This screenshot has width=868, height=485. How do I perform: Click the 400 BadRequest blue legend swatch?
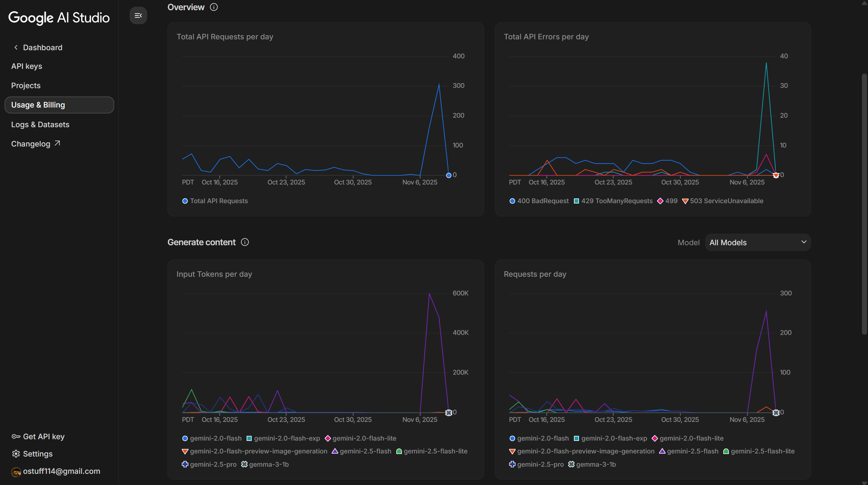coord(512,201)
